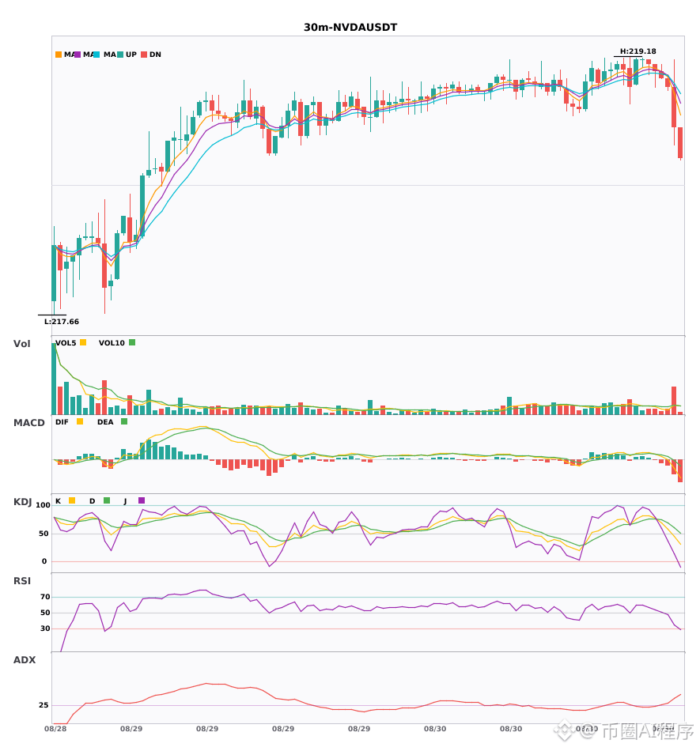Click the 0 axis value in KDJ panel
Image resolution: width=700 pixels, height=751 pixels.
(44, 561)
